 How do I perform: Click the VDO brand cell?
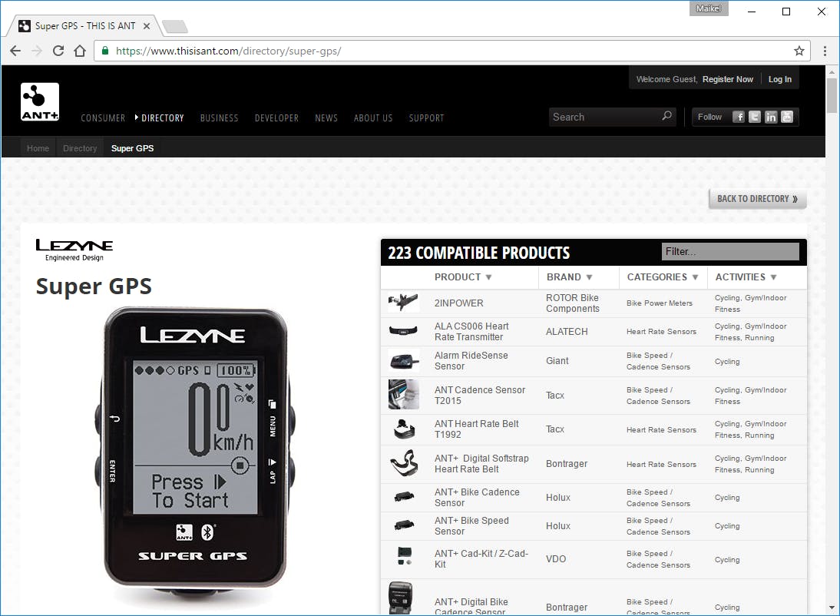(556, 558)
